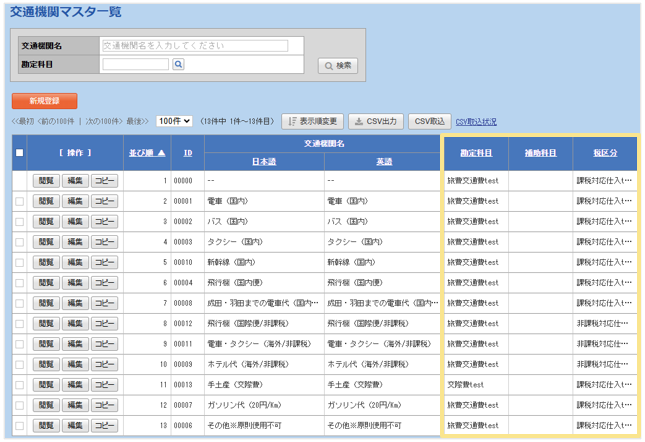Viewport: 645px width, 442px height.
Task: Sort by the ID column header
Action: click(188, 153)
